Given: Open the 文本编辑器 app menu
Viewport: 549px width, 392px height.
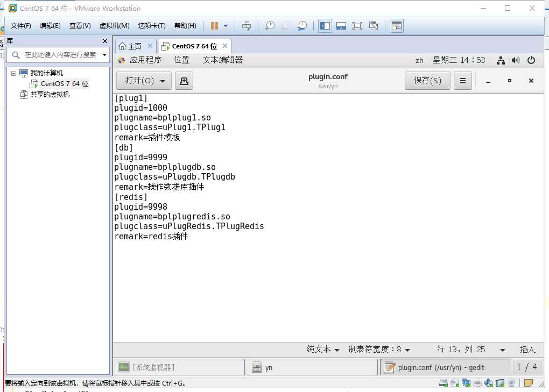Looking at the screenshot, I should [223, 60].
